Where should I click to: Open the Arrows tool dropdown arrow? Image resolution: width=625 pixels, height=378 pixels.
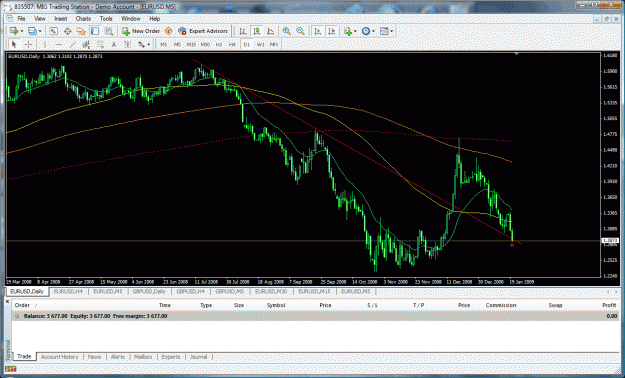pos(149,45)
